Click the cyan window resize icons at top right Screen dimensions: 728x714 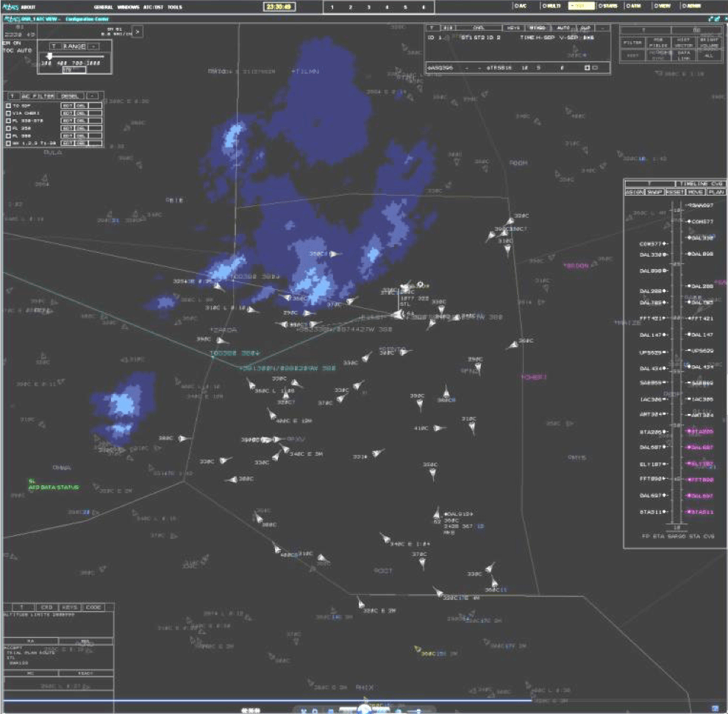tap(714, 19)
